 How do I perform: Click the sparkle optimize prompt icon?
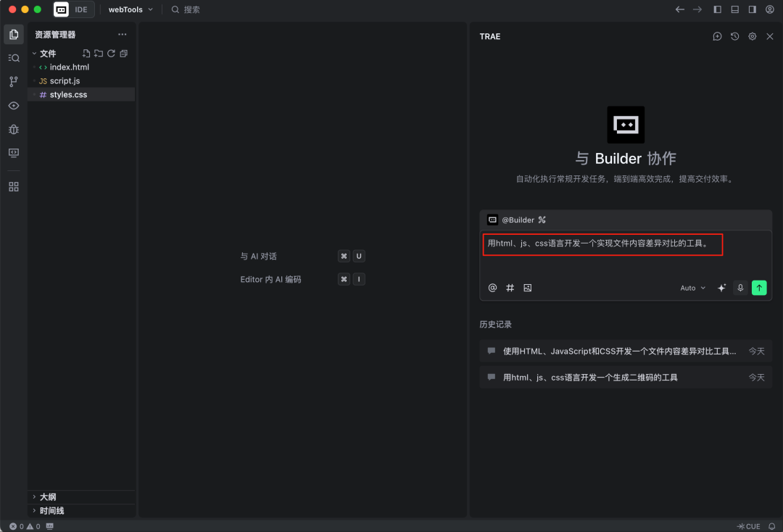pyautogui.click(x=721, y=288)
